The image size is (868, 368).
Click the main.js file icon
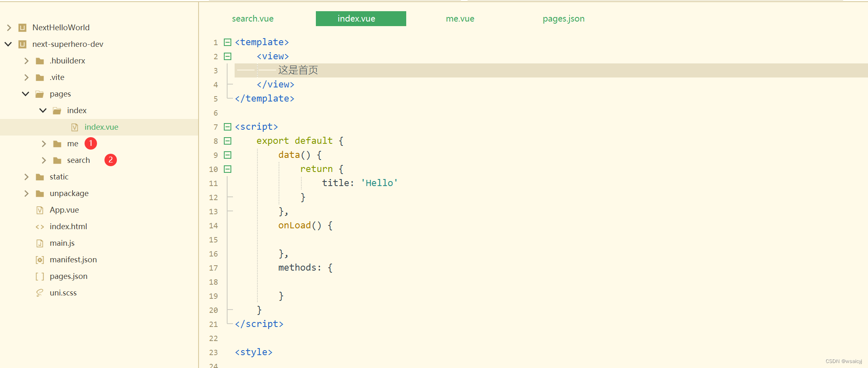(x=40, y=243)
